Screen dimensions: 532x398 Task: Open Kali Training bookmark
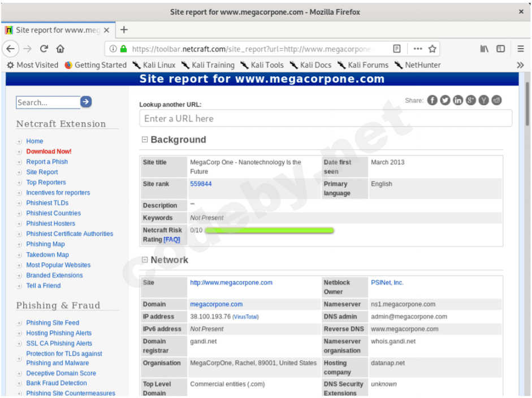(208, 65)
